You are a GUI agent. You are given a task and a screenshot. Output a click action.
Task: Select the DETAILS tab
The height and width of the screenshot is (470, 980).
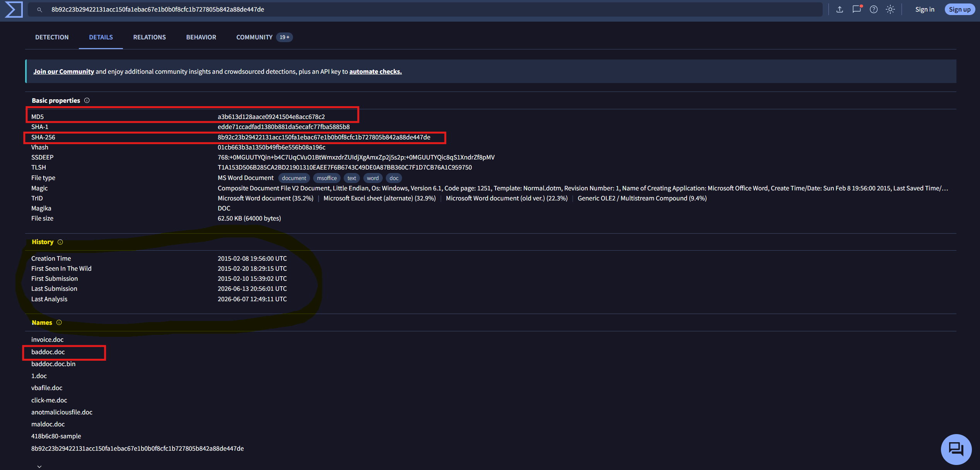101,37
